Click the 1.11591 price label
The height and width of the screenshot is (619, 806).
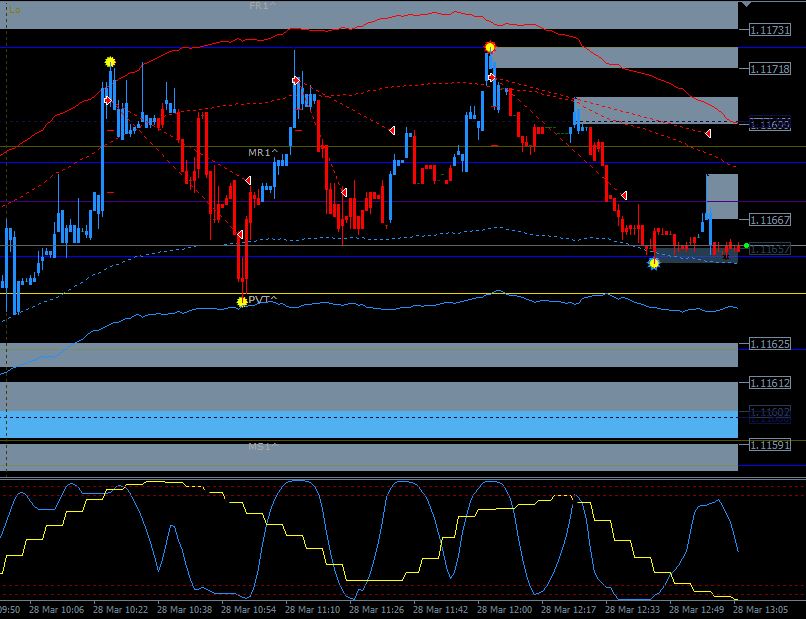[770, 445]
